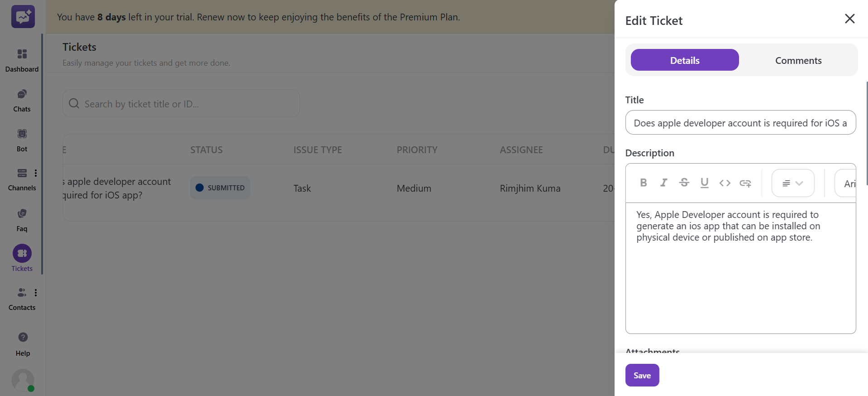Switch to the Comments tab
The height and width of the screenshot is (396, 868).
798,60
